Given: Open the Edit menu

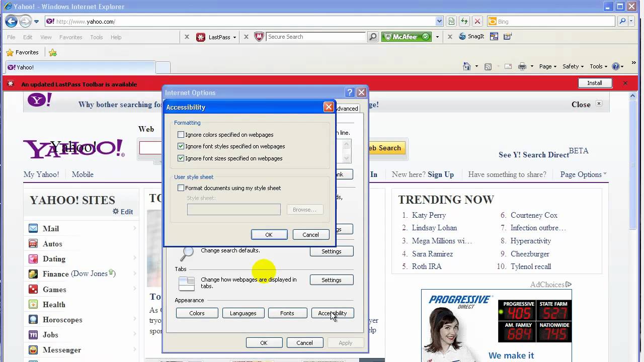Looking at the screenshot, I should (28, 37).
